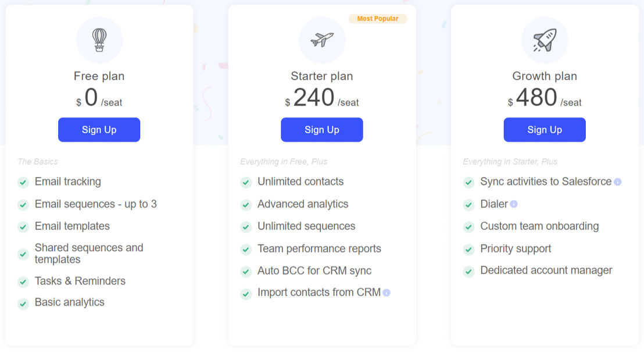
Task: Click the checkmark next to Custom team onboarding
Action: pyautogui.click(x=468, y=227)
